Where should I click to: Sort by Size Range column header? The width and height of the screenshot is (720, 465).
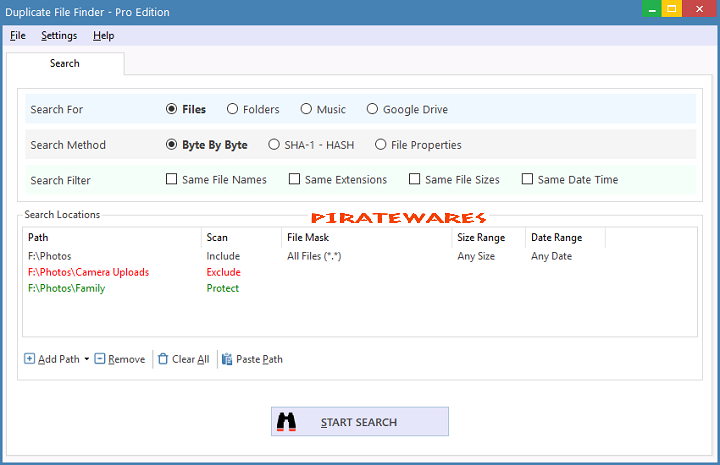tap(489, 237)
